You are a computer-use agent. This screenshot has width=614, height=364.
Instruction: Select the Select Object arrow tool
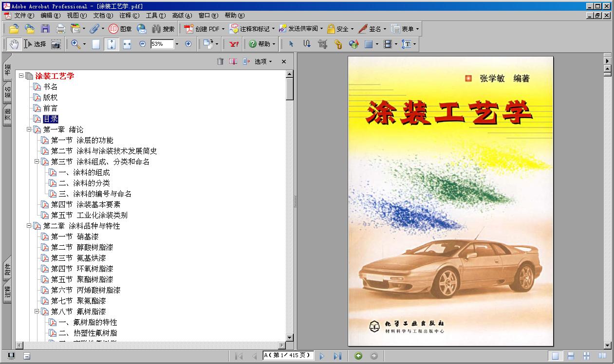(291, 44)
